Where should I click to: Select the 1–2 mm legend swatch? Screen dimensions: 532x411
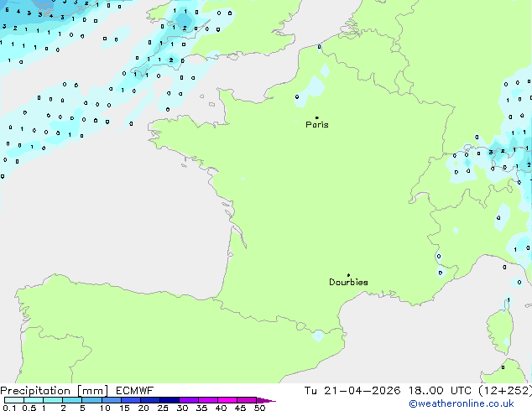[53, 400]
